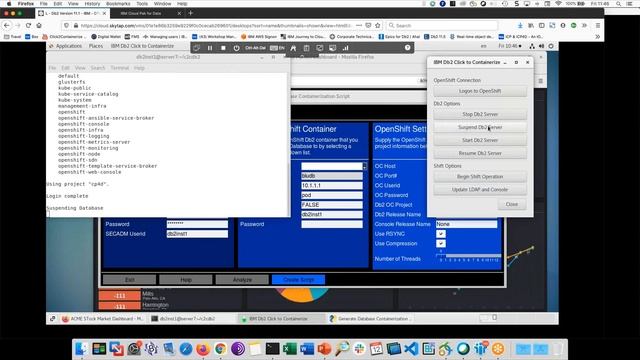Screen dimensions: 640x360
Task: Close the Click to Containerize dialog via Close
Action: pyautogui.click(x=512, y=204)
